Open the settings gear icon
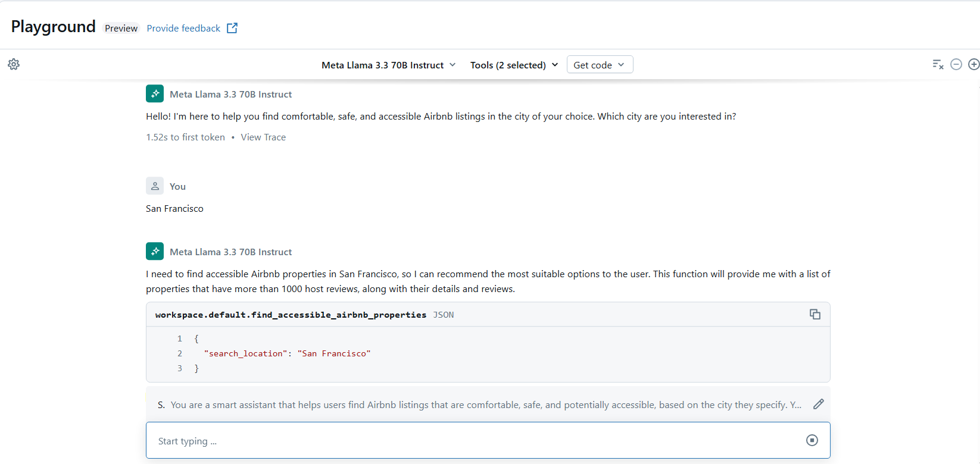 [x=14, y=64]
